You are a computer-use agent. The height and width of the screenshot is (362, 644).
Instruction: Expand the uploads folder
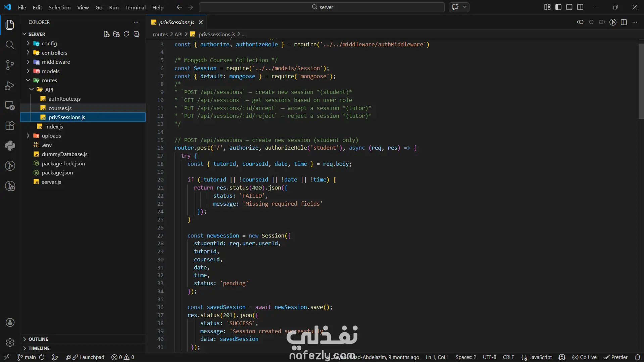point(28,136)
